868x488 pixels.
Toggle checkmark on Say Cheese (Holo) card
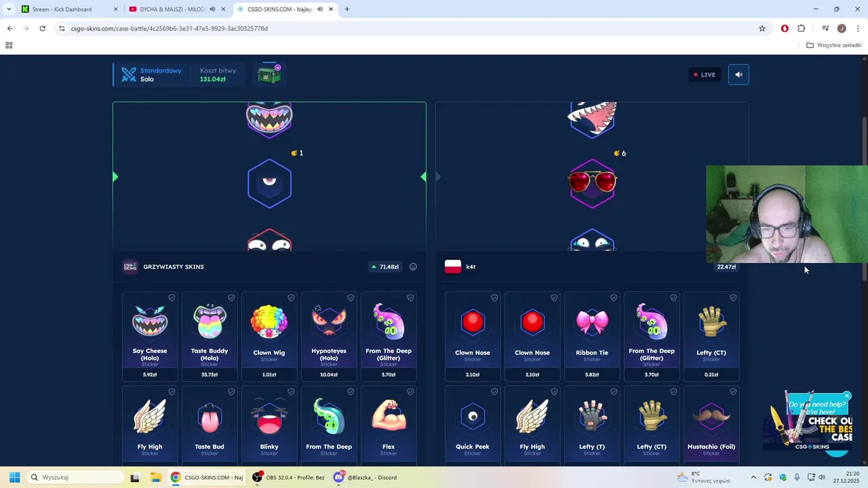pyautogui.click(x=172, y=298)
